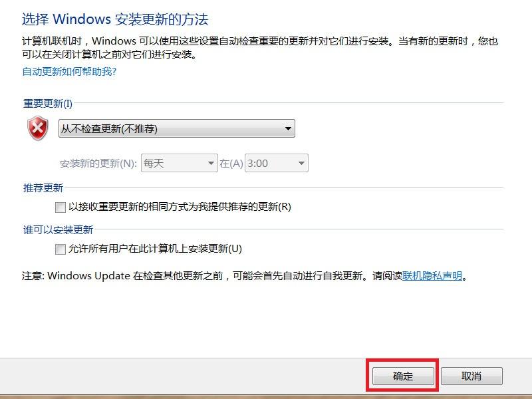The height and width of the screenshot is (399, 532).
Task: Open the 自动更新如何帮助我? help link
Action: (69, 72)
